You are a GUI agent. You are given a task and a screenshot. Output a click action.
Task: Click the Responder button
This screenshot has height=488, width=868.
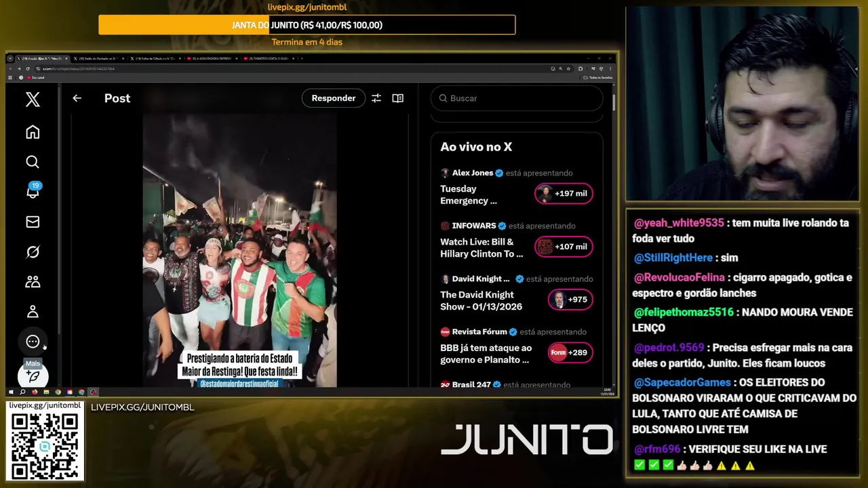[x=333, y=98]
